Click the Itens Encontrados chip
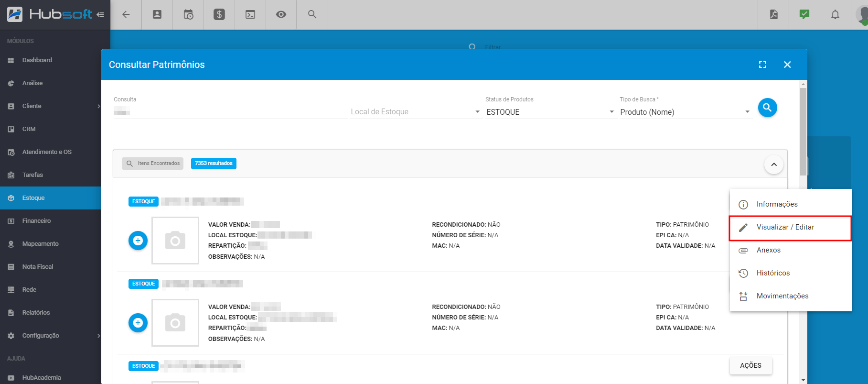 [152, 164]
